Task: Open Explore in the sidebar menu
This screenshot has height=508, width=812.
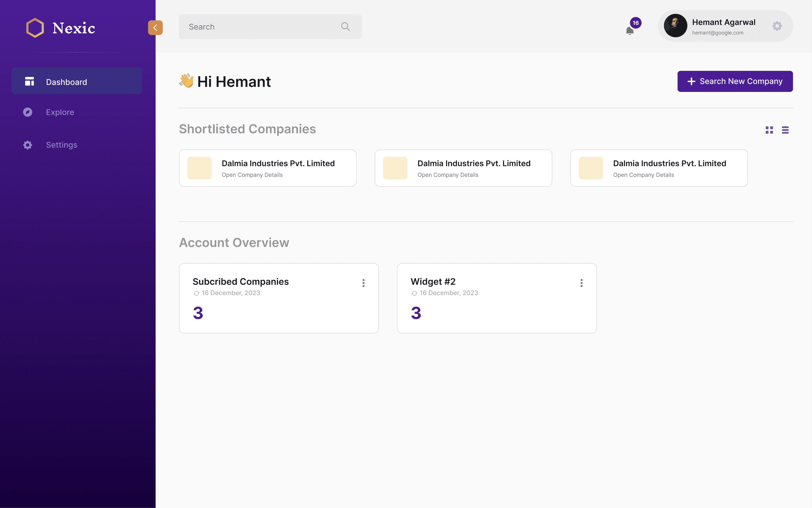Action: pyautogui.click(x=60, y=112)
